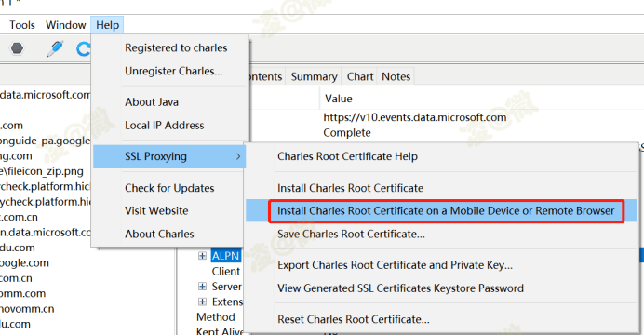Select fileicon_zip.png entry in host list

42,171
